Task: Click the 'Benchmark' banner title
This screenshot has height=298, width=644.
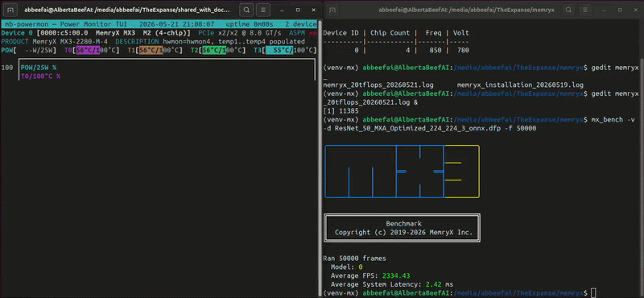Action: coord(403,224)
